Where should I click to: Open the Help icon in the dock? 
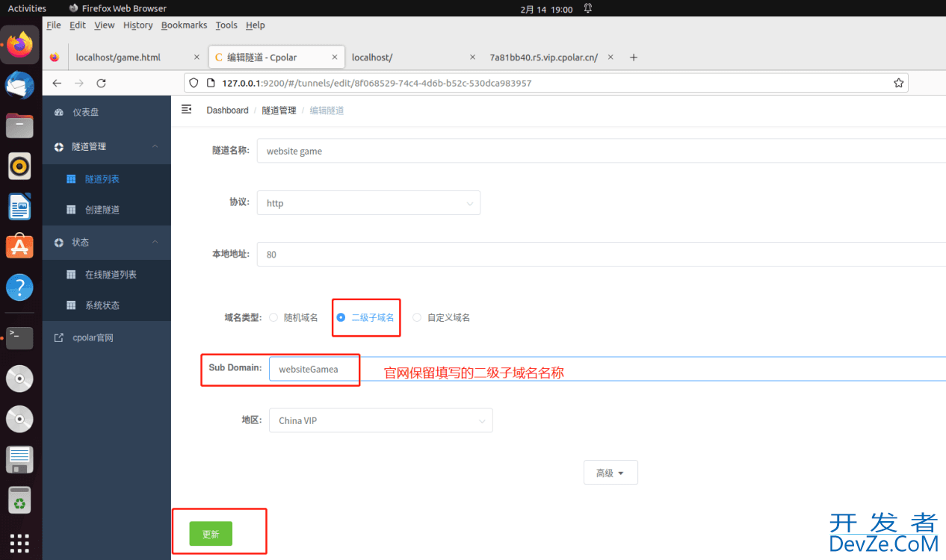click(20, 287)
